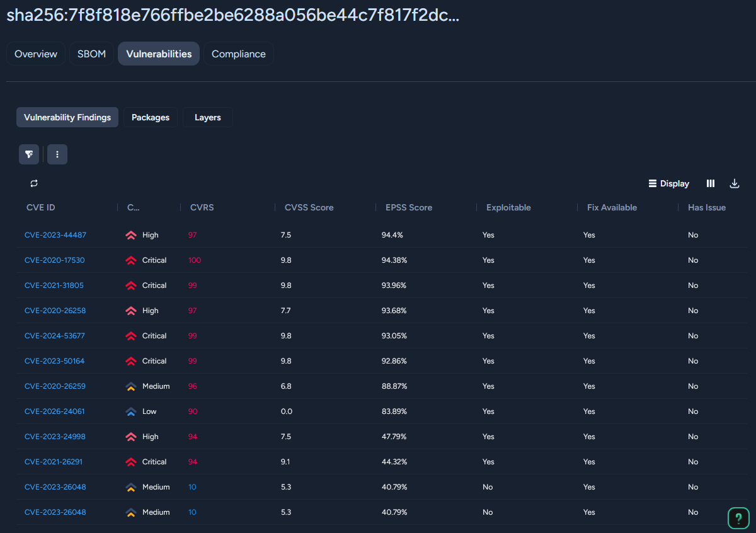Select the Vulnerabilities tab

click(x=159, y=54)
